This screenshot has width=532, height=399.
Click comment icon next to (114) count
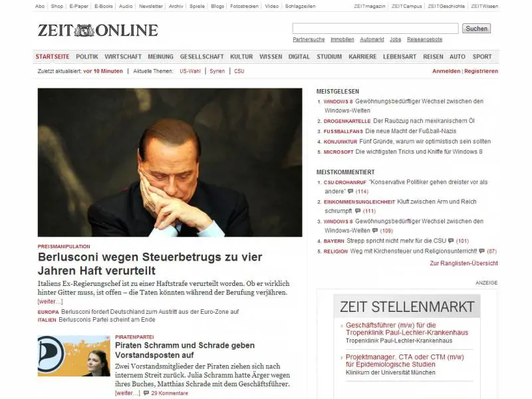click(x=350, y=191)
